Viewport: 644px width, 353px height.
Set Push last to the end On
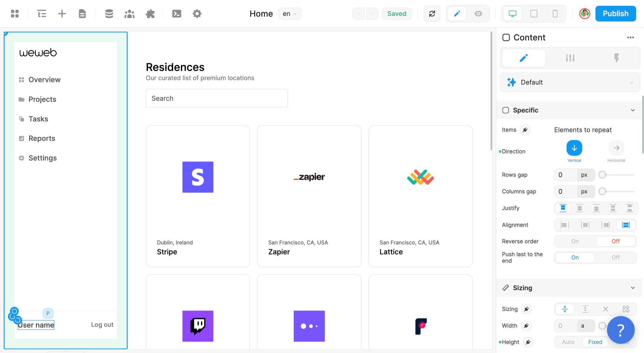point(575,257)
